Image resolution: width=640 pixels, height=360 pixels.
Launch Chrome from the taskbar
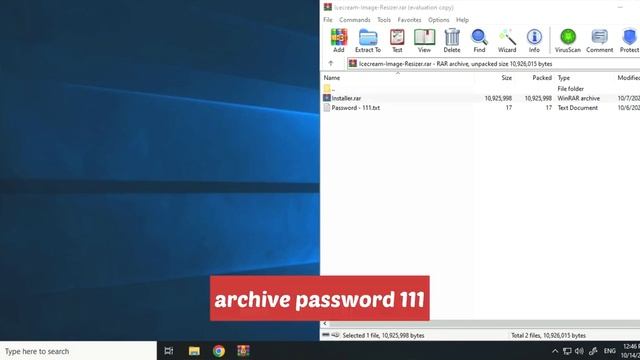pos(219,351)
